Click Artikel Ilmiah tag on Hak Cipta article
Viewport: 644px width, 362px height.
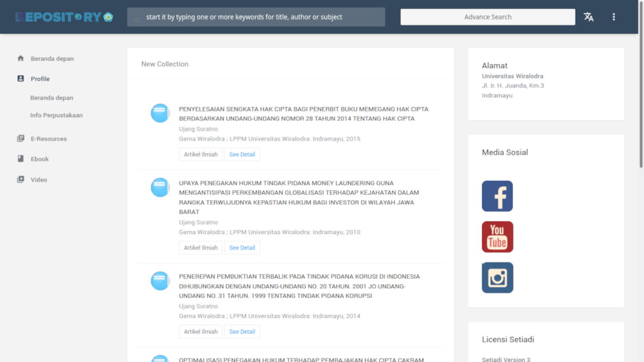[x=201, y=154]
